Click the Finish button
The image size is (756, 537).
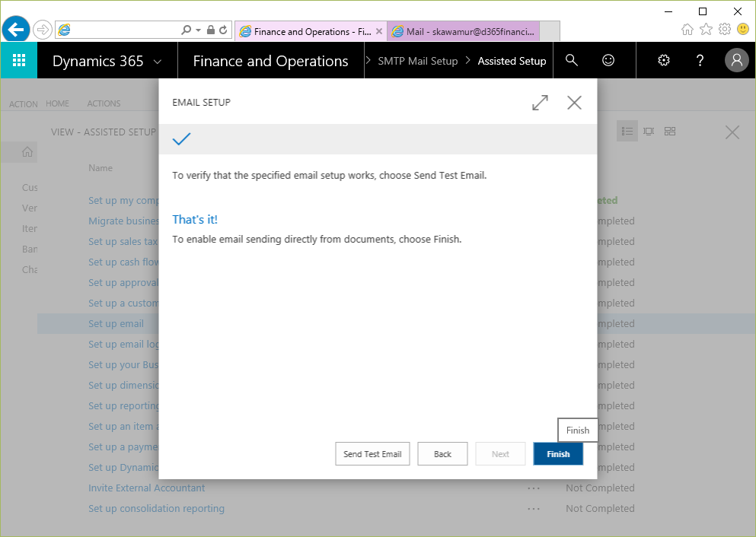pos(558,453)
